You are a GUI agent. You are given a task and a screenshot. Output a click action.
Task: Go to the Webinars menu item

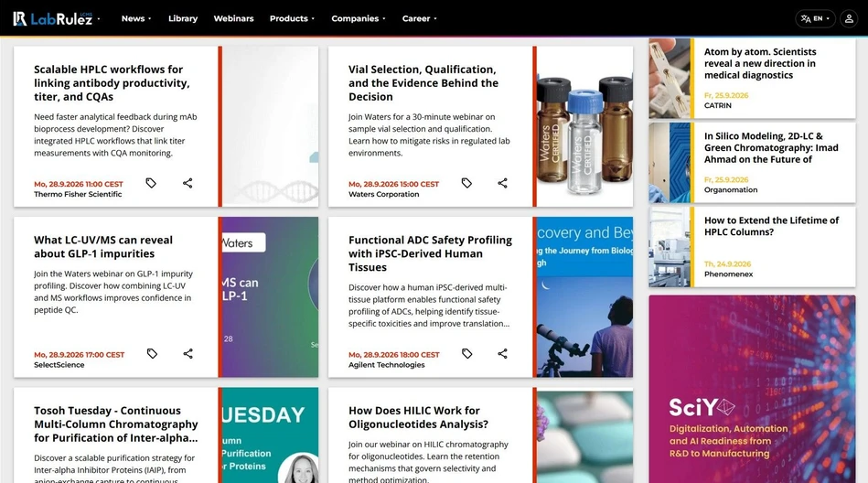(x=233, y=18)
